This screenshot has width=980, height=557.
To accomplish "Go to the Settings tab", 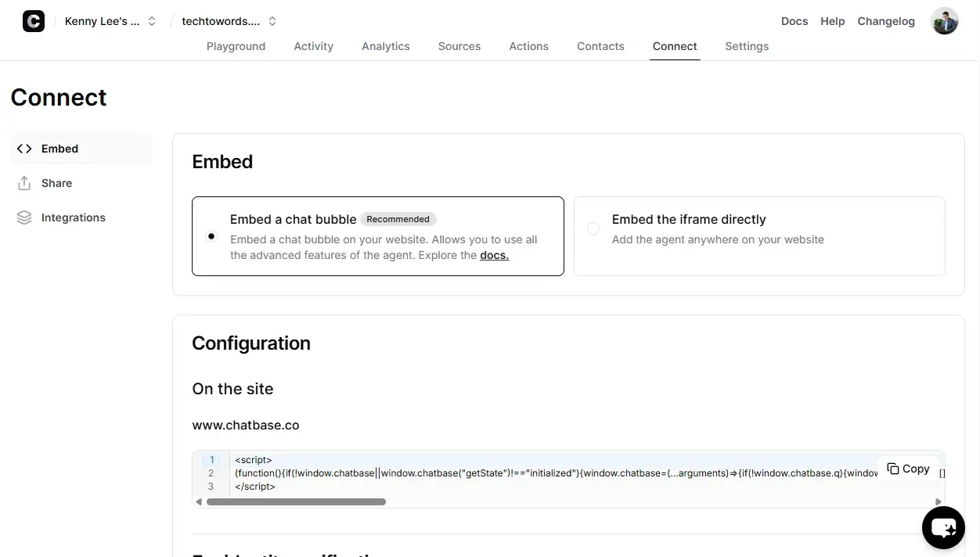I will point(746,46).
